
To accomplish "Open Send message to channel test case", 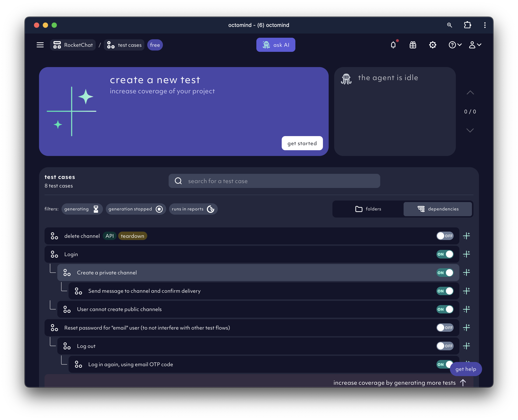I will [x=264, y=291].
